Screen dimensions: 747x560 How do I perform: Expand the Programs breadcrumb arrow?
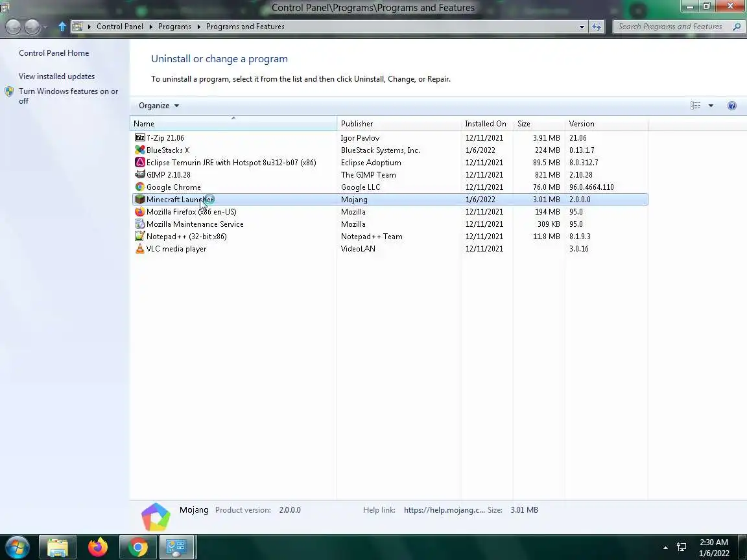click(x=198, y=27)
